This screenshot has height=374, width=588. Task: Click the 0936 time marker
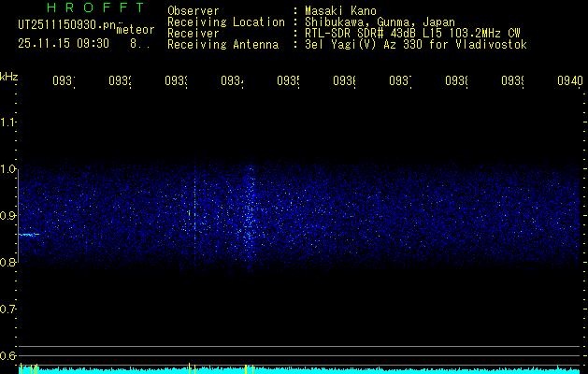tap(344, 81)
